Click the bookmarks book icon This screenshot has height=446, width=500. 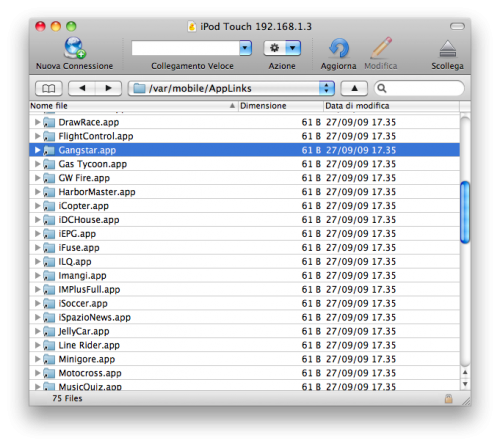point(49,88)
